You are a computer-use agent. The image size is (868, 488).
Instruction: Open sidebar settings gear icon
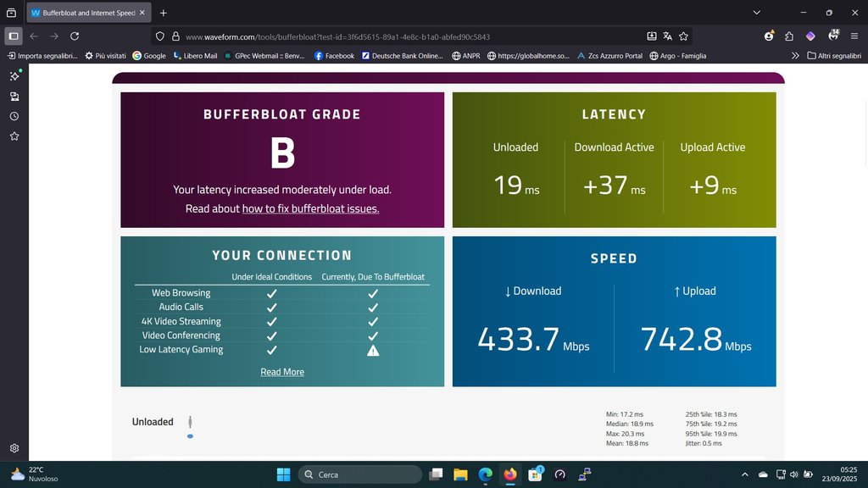(x=14, y=448)
